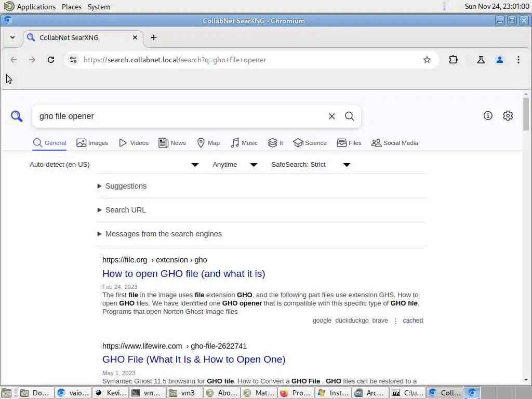Open Chrome Labs flask icon
The image size is (532, 399).
pos(481,60)
